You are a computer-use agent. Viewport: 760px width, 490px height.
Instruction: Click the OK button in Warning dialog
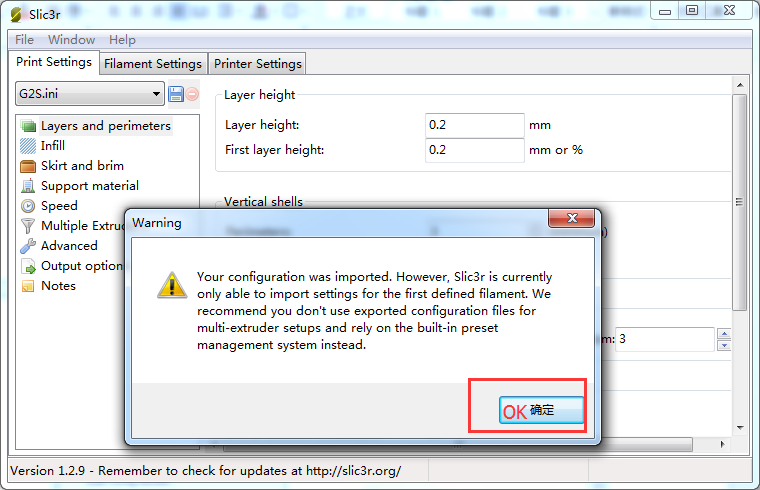541,410
